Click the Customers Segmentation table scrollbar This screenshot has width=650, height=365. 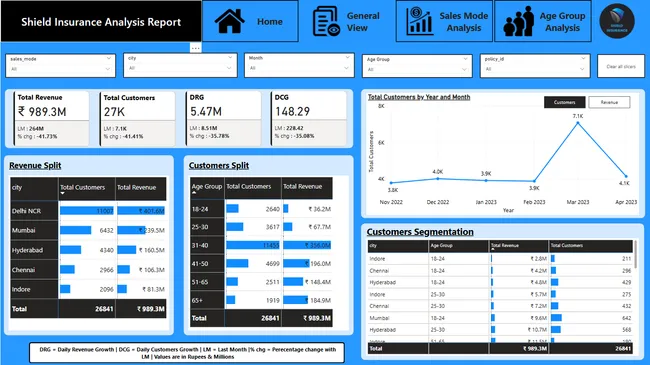(x=635, y=254)
